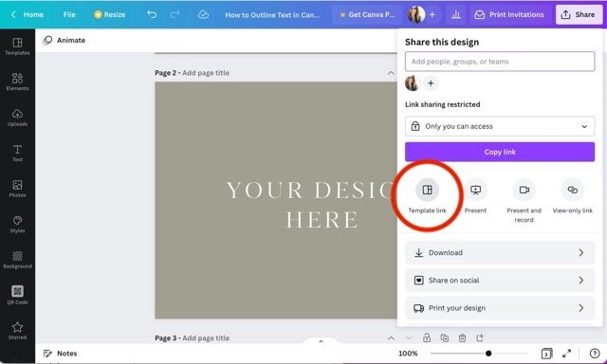The height and width of the screenshot is (364, 607).
Task: Click Page 2 Add page title field
Action: [x=206, y=73]
